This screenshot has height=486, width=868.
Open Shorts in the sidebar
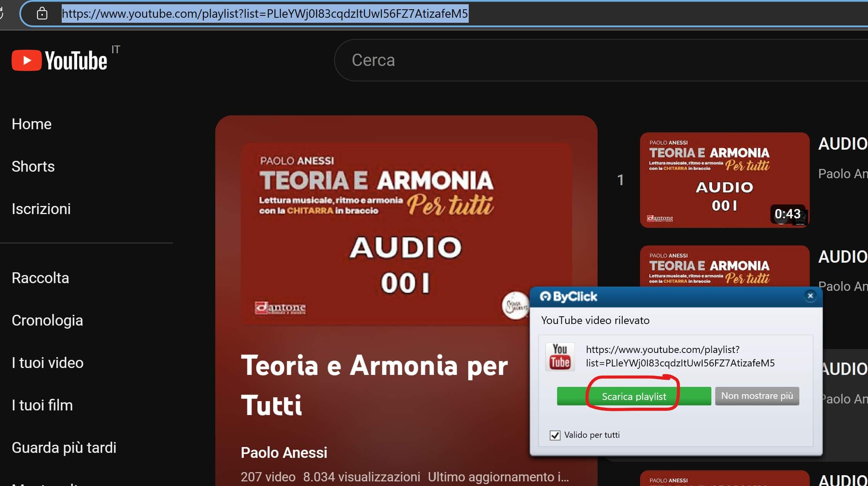[33, 167]
